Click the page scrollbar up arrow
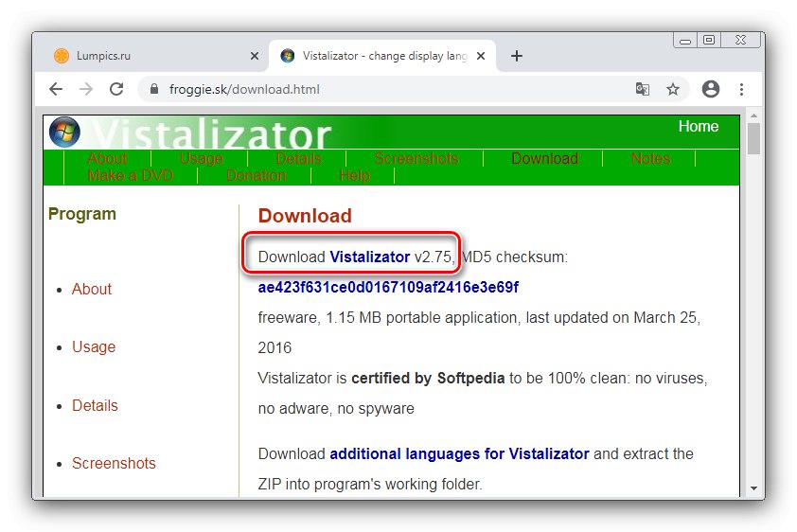The image size is (797, 532). [x=753, y=115]
